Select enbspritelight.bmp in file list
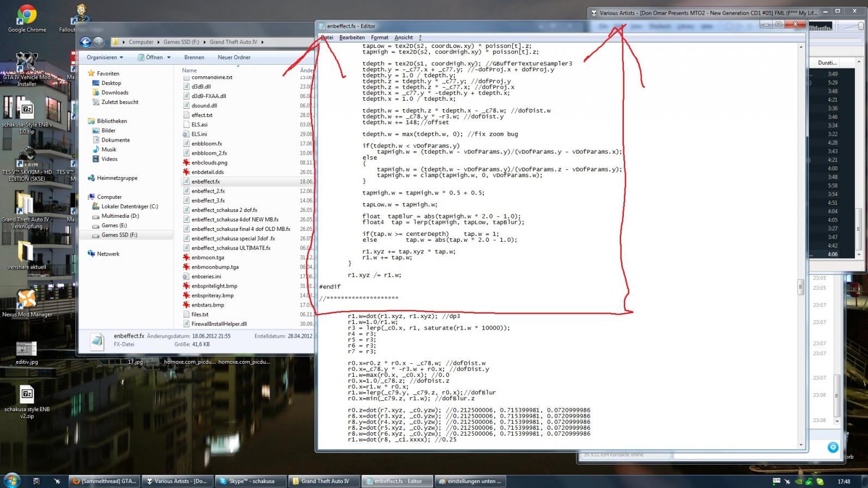Viewport: 868px width, 488px height. (214, 286)
